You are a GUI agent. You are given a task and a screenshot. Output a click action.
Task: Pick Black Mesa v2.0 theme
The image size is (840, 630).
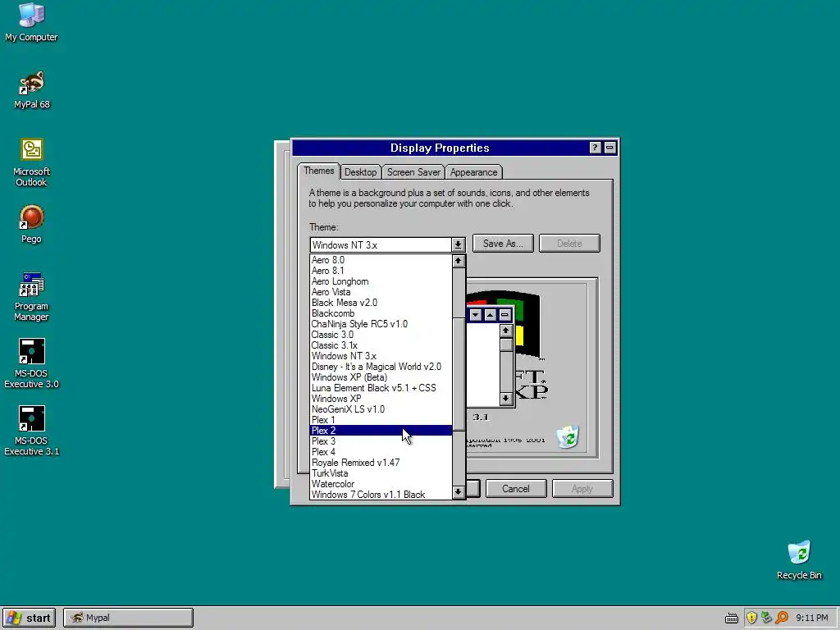[x=381, y=303]
